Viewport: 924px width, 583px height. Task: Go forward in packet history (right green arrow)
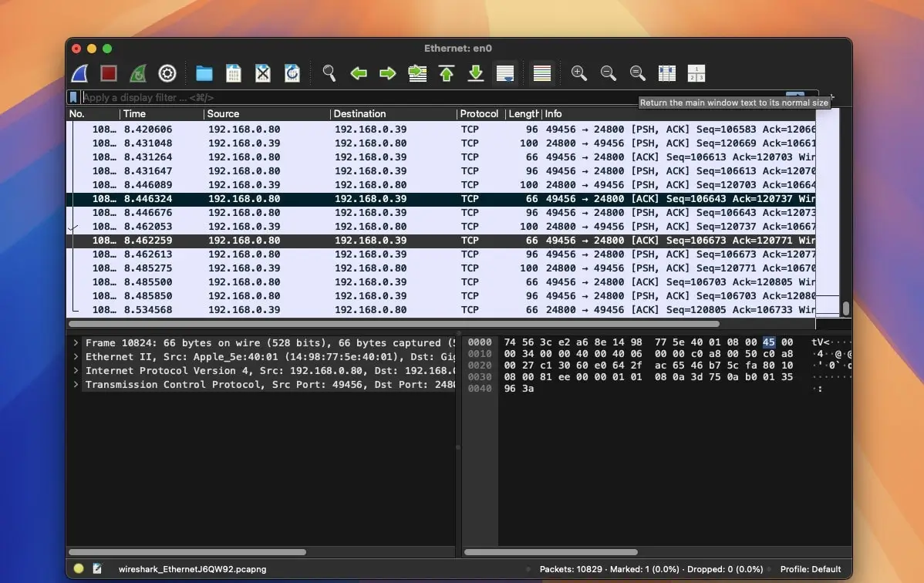(388, 74)
